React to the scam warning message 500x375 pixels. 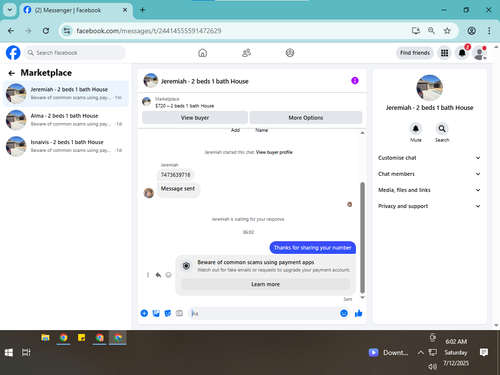point(168,275)
